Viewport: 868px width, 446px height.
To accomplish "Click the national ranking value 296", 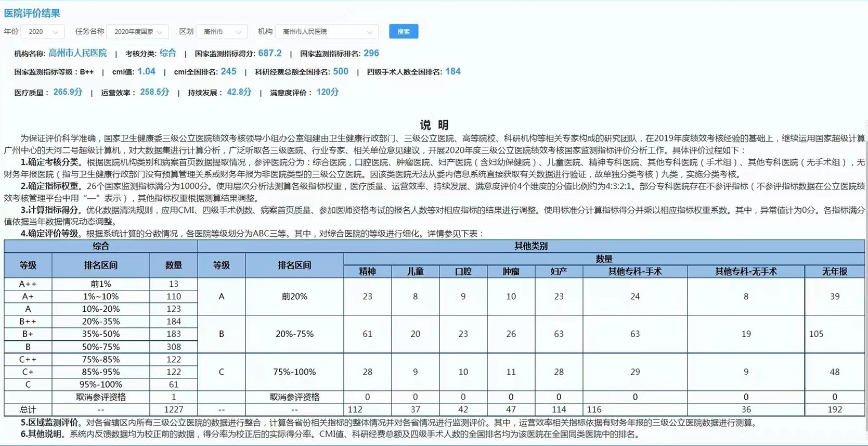I will 371,53.
